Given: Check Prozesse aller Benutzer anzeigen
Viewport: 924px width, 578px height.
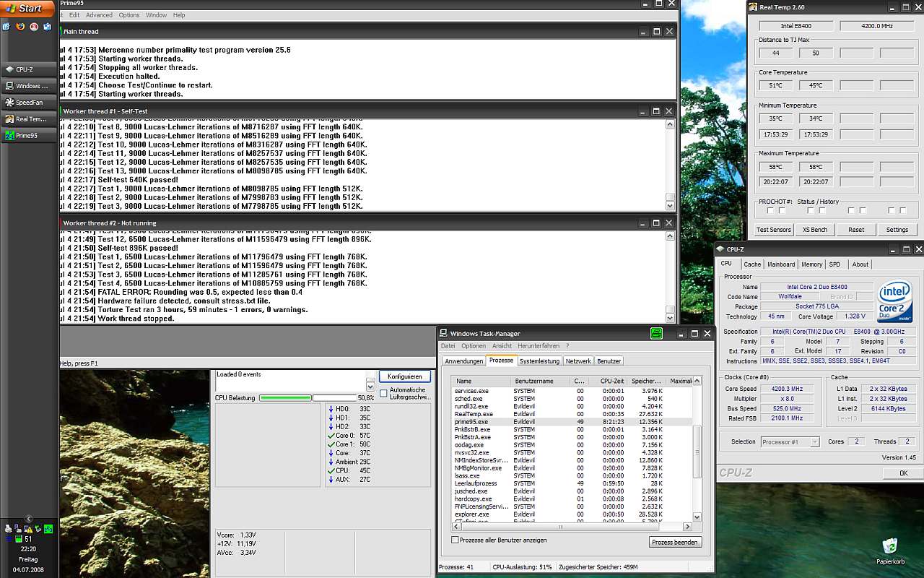Looking at the screenshot, I should (x=455, y=540).
